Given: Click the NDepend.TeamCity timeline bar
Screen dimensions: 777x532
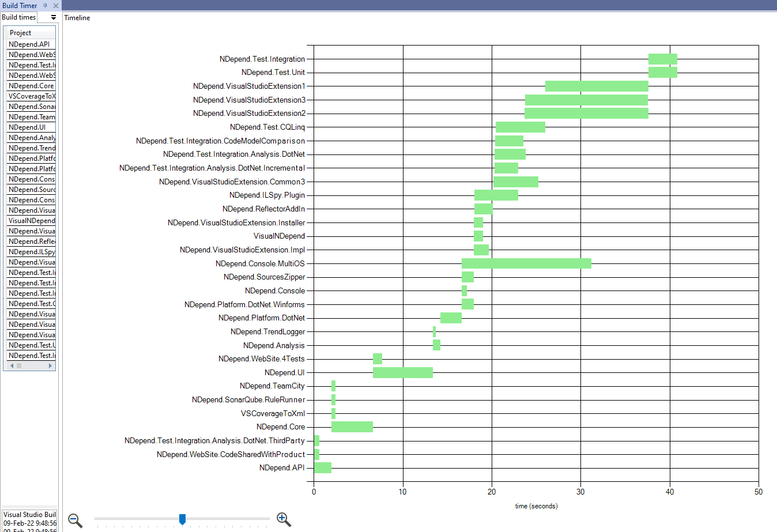Looking at the screenshot, I should tap(333, 386).
